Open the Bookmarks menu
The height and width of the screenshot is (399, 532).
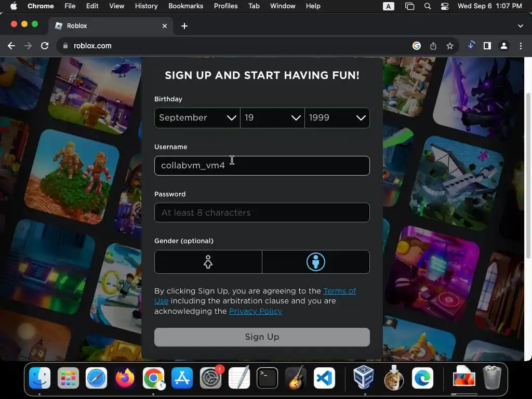pos(185,6)
